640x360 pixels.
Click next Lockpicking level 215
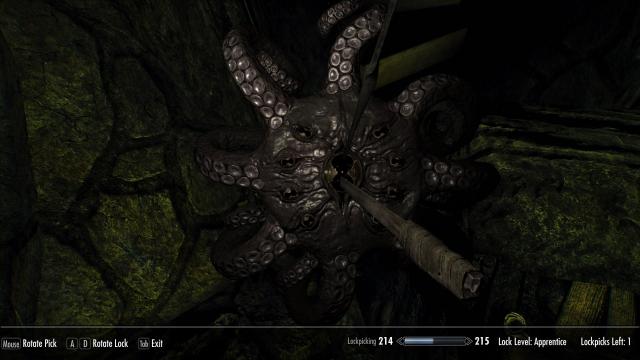tap(482, 341)
